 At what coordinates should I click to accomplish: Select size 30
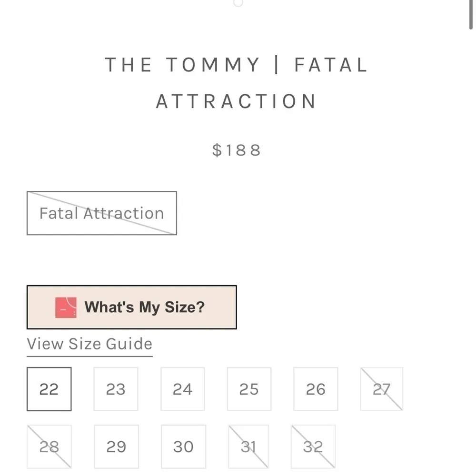182,446
